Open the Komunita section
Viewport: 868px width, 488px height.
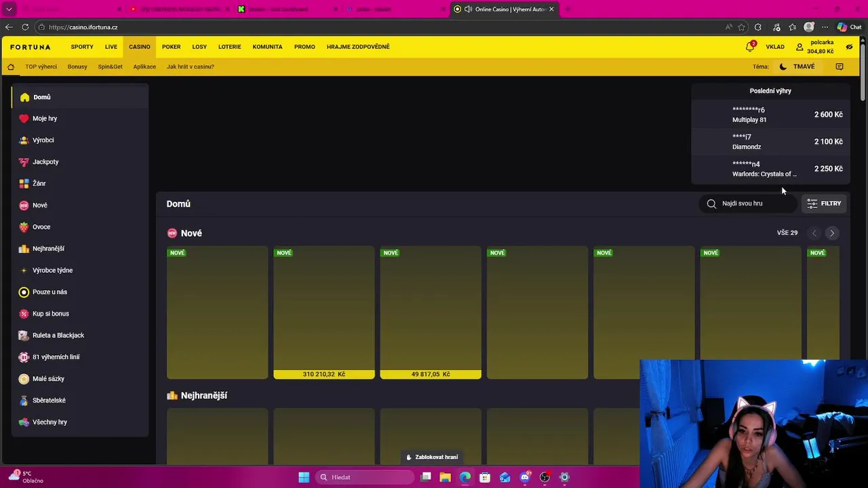267,47
